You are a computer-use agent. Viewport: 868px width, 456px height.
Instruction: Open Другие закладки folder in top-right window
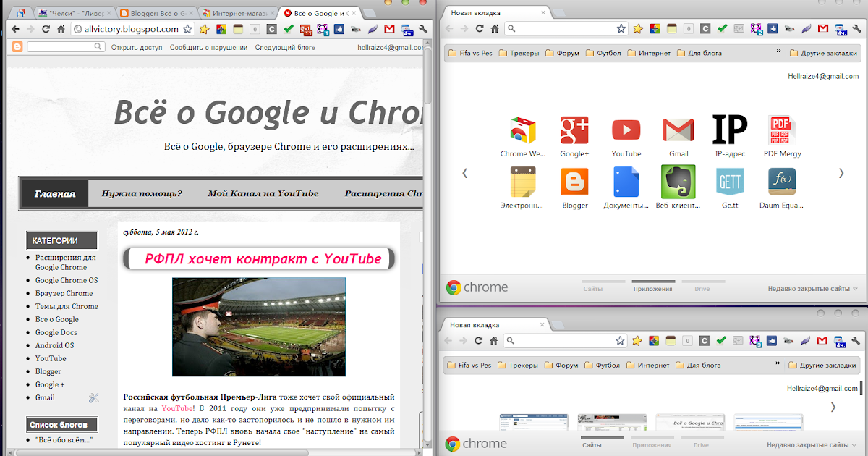click(822, 53)
